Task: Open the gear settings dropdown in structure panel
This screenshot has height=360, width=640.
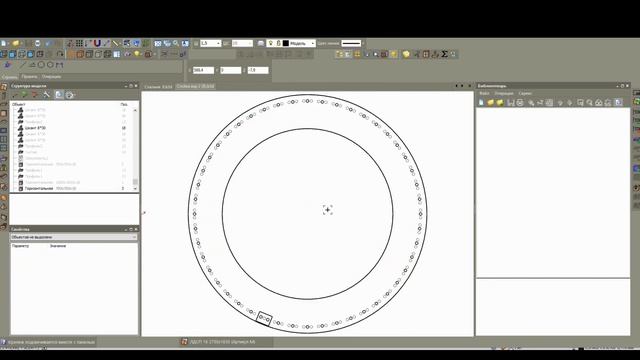Action: click(x=70, y=95)
